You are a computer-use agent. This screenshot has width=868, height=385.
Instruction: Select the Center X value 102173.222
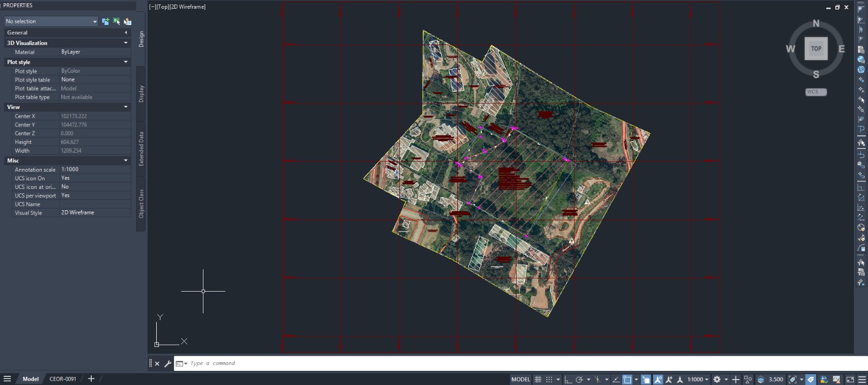coord(95,116)
